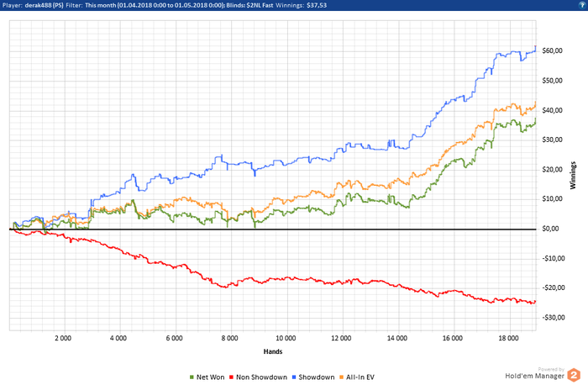
Task: Click the 4 000 hands axis label
Action: 118,338
